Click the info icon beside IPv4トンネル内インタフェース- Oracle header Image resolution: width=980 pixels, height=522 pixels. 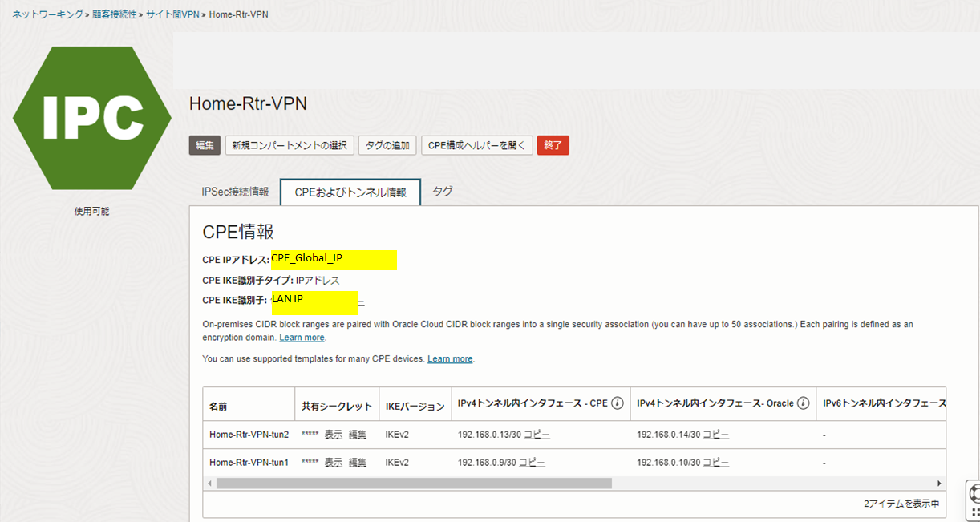804,403
